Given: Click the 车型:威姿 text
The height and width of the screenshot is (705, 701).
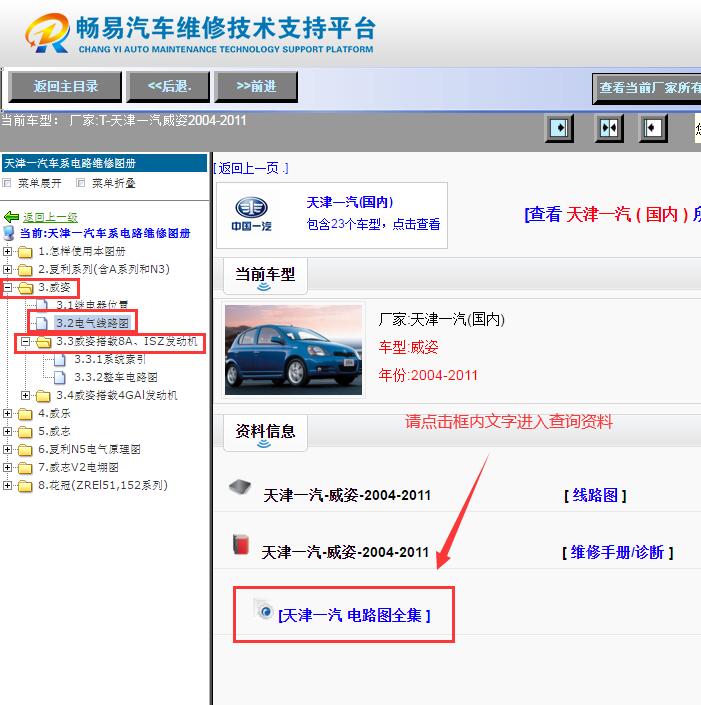Looking at the screenshot, I should tap(408, 347).
